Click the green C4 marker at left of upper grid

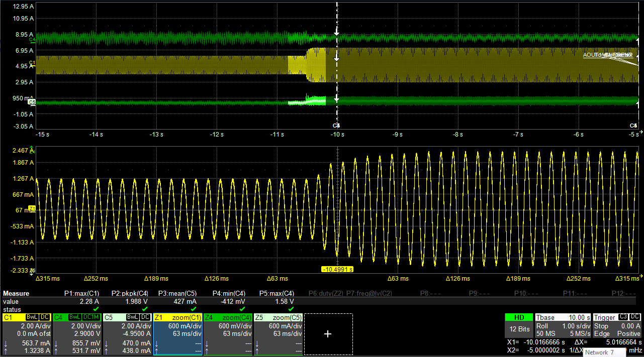coord(32,39)
